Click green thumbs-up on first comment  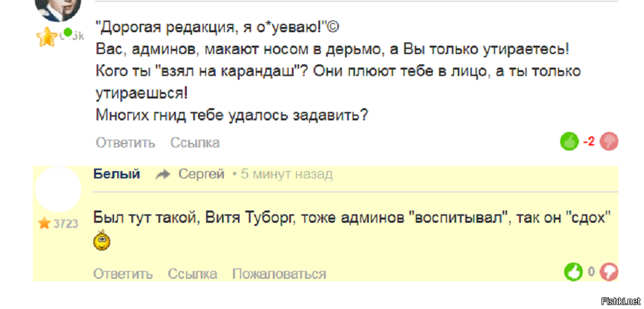[569, 141]
